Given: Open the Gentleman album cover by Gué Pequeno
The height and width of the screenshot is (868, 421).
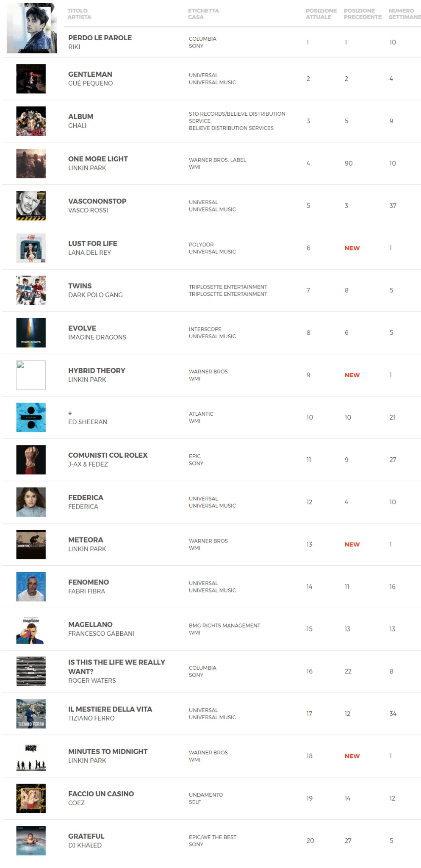Looking at the screenshot, I should tap(31, 79).
